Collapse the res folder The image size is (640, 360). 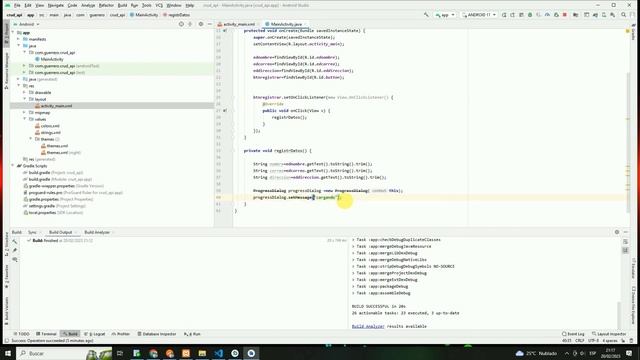point(19,86)
